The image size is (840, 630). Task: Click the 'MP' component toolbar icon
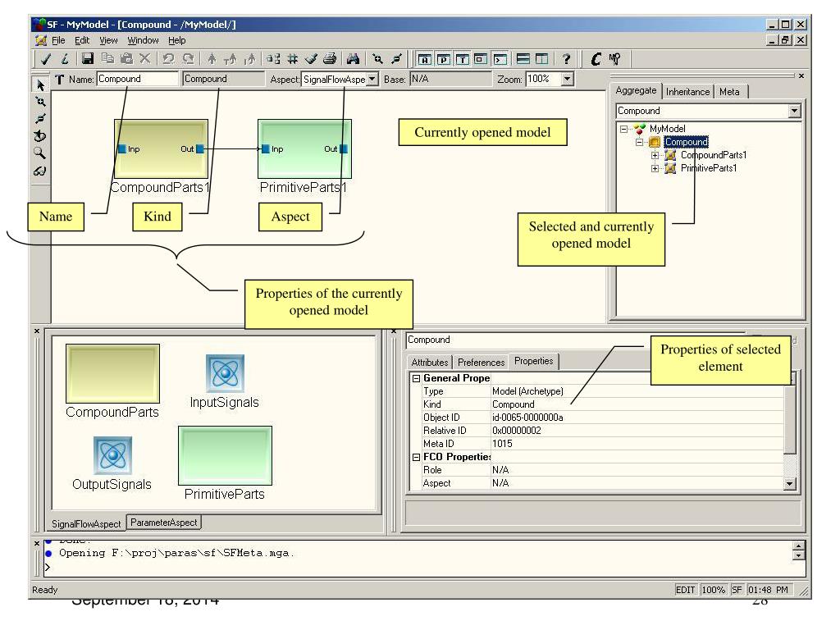pyautogui.click(x=614, y=59)
